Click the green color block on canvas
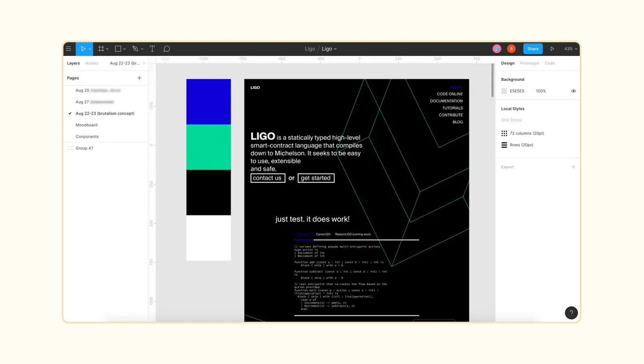 [x=209, y=147]
